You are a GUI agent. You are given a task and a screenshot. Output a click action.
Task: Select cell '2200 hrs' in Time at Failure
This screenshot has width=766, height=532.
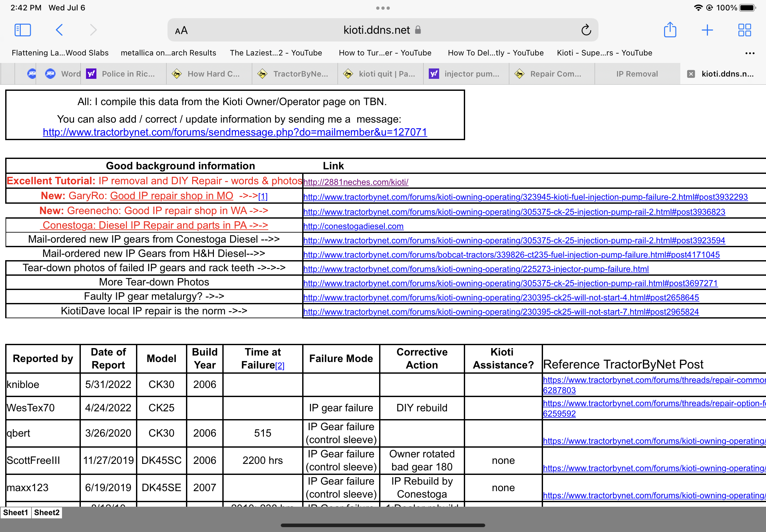pyautogui.click(x=263, y=461)
